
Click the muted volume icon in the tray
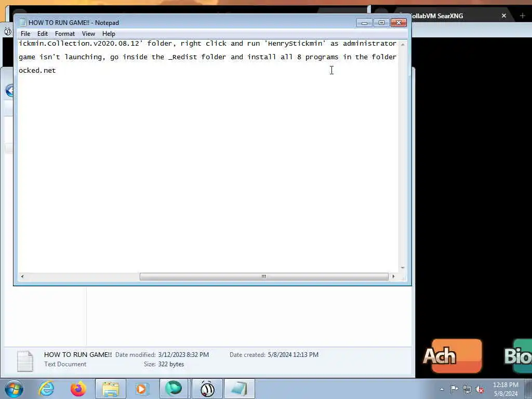pos(480,390)
